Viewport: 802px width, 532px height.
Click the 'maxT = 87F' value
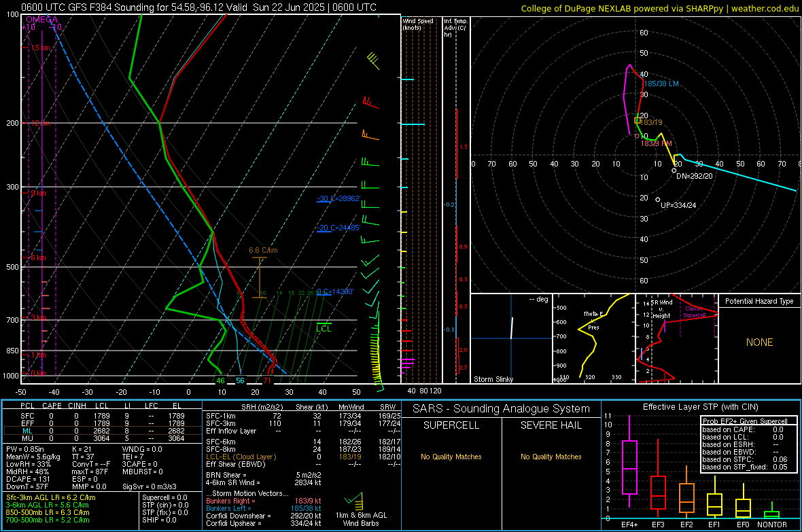click(x=90, y=472)
